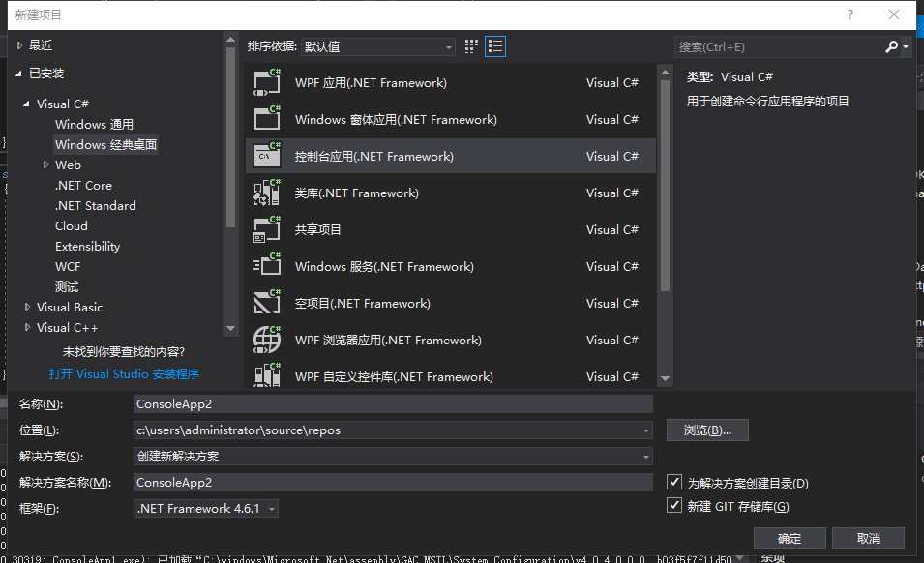Click the category tree scrollbar thumb
Viewport: 924px width, 563px height.
(230, 137)
